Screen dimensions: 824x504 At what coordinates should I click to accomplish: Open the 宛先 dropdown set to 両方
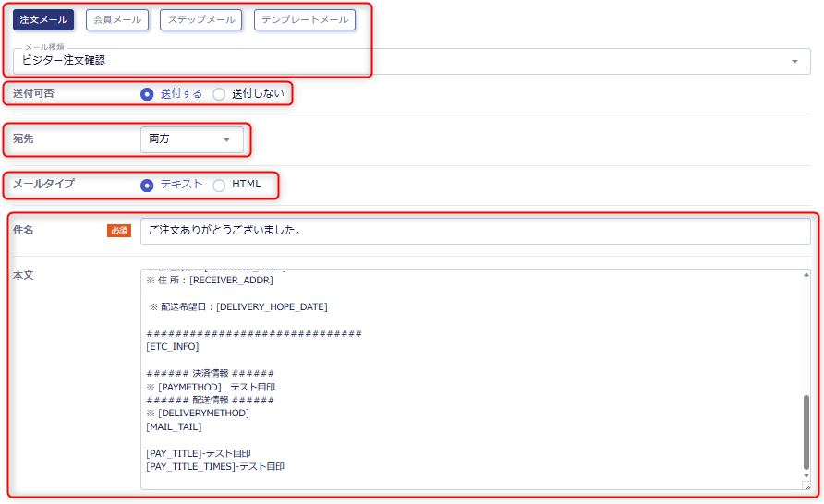click(x=191, y=139)
